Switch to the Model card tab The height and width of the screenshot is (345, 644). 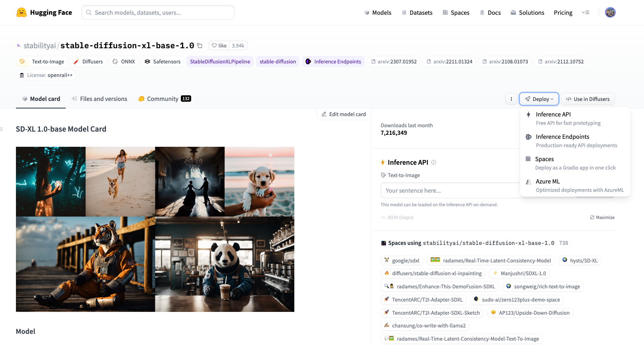pyautogui.click(x=41, y=99)
